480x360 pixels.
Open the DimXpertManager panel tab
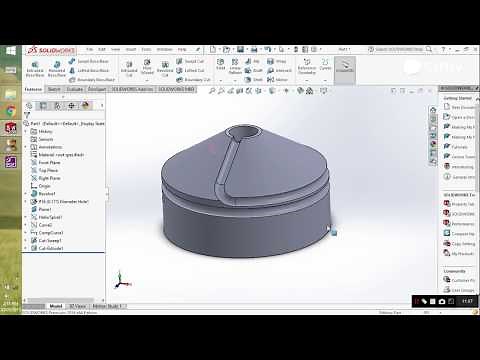(x=71, y=106)
